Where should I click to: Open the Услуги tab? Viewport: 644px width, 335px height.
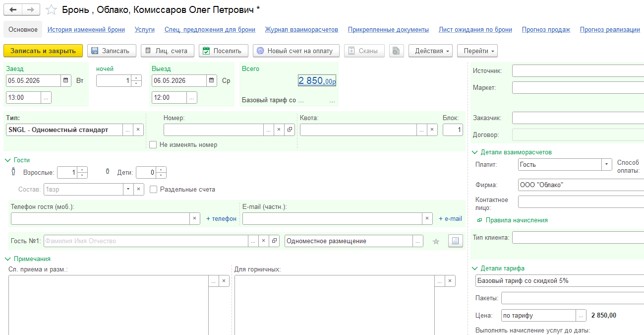point(145,29)
